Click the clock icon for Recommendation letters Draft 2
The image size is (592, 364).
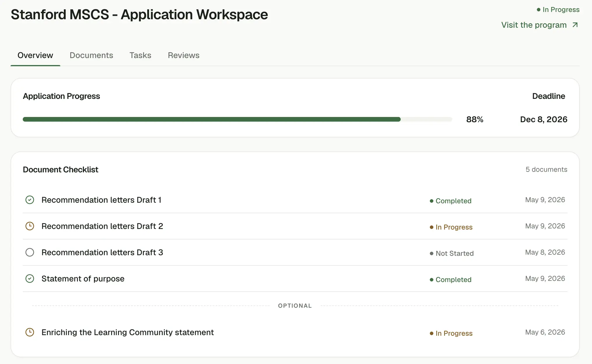[30, 226]
